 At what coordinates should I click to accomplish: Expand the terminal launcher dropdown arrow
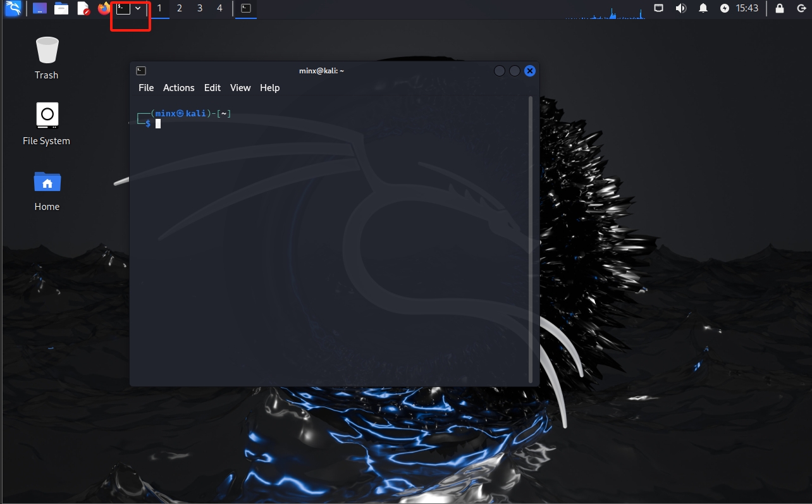[x=138, y=8]
